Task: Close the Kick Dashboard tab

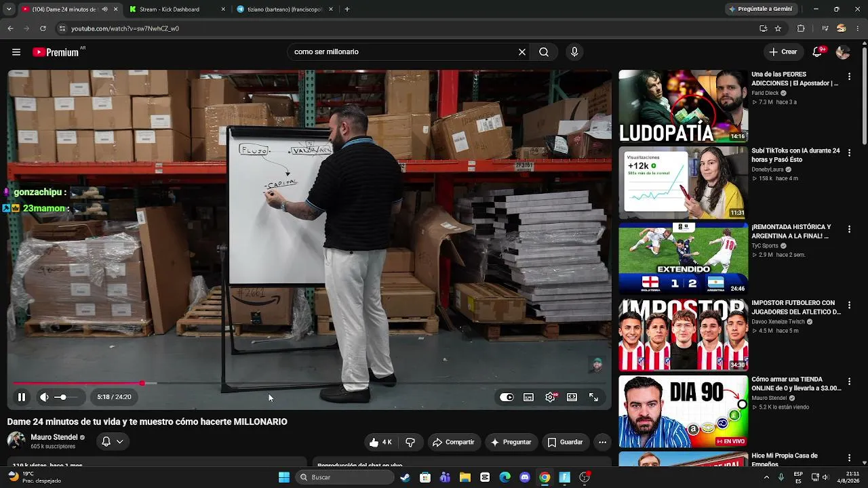Action: [223, 9]
